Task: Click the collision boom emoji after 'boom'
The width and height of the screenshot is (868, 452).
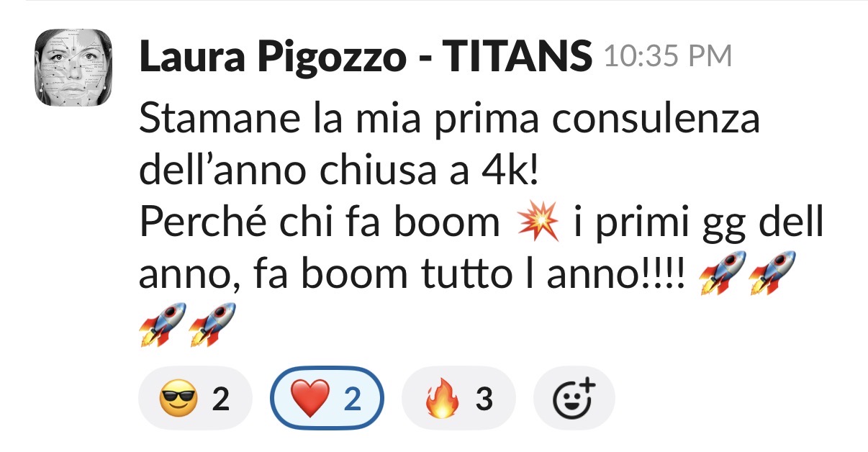Action: click(x=538, y=223)
